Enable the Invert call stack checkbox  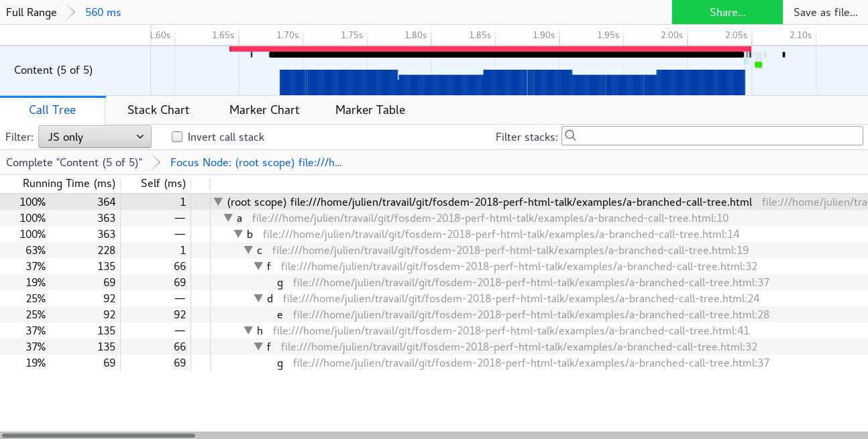177,137
